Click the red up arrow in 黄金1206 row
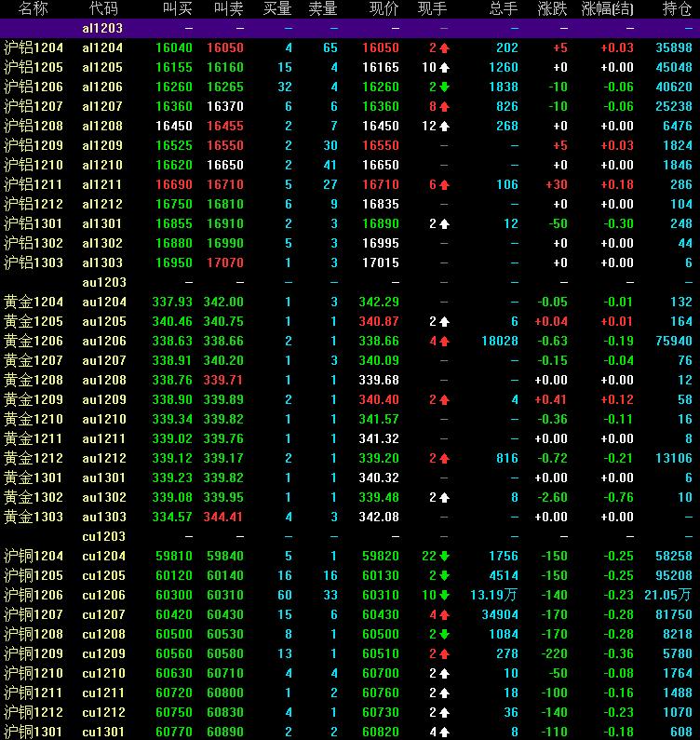Viewport: 700px width, 740px height. tap(445, 342)
